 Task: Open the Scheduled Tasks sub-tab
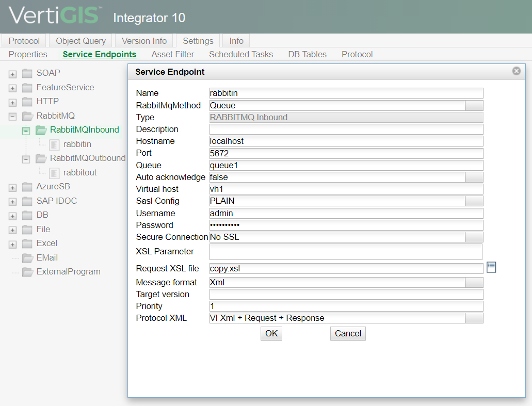click(241, 54)
